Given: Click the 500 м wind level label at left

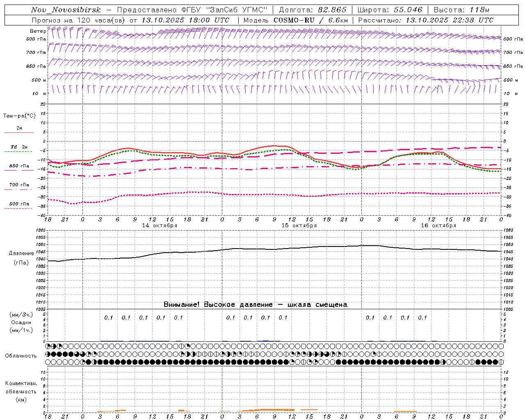Looking at the screenshot, I should click(x=39, y=80).
